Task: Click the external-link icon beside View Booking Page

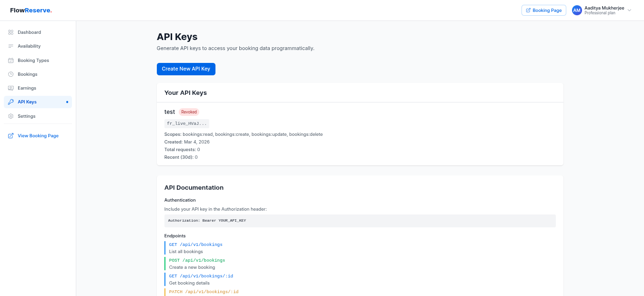Action: 10,135
